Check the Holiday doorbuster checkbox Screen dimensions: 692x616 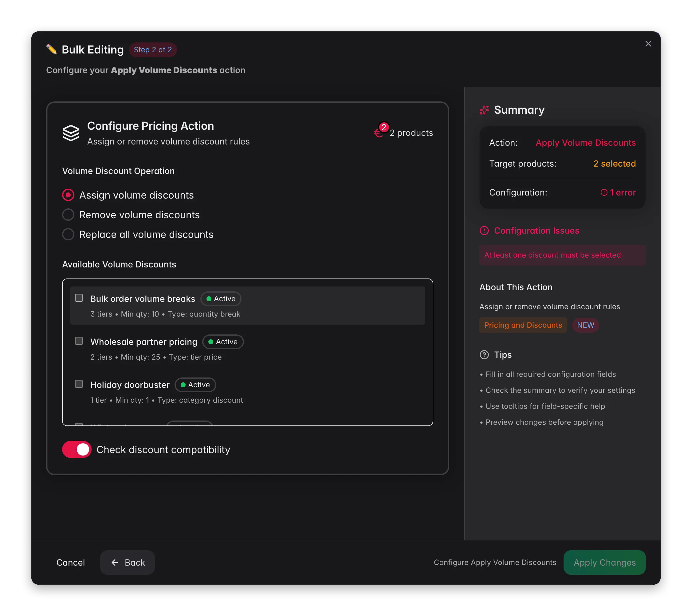[x=79, y=384]
